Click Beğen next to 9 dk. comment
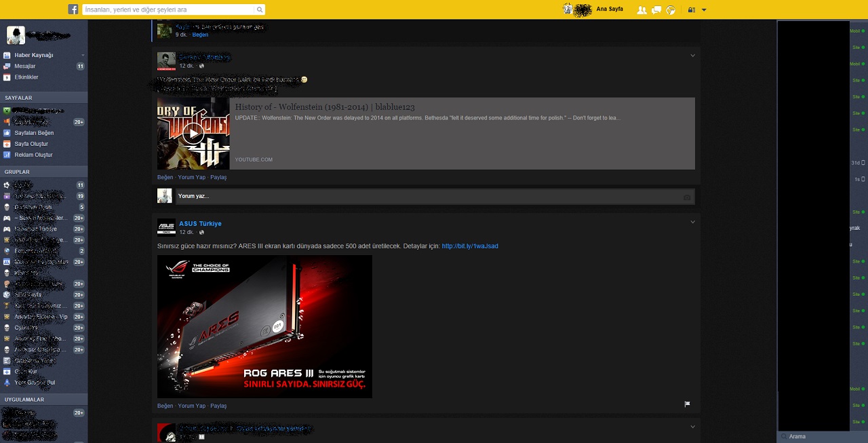This screenshot has width=868, height=443. [200, 35]
